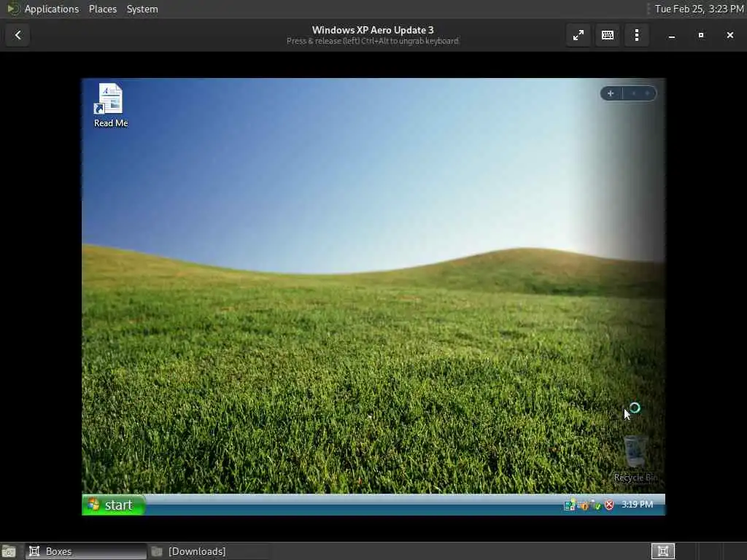The width and height of the screenshot is (747, 560).
Task: Toggle fullscreen mode in Boxes
Action: click(578, 35)
